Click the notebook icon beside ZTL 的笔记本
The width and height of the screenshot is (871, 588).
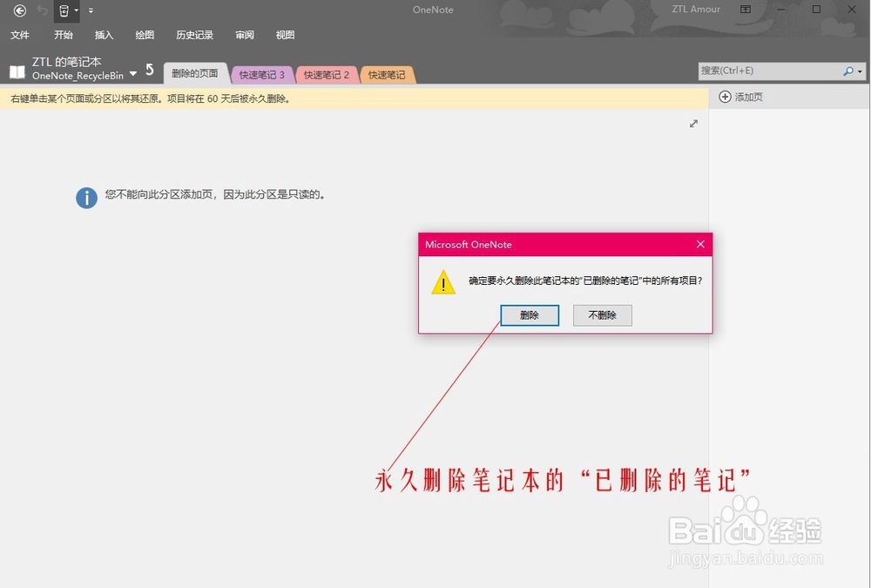pyautogui.click(x=17, y=71)
